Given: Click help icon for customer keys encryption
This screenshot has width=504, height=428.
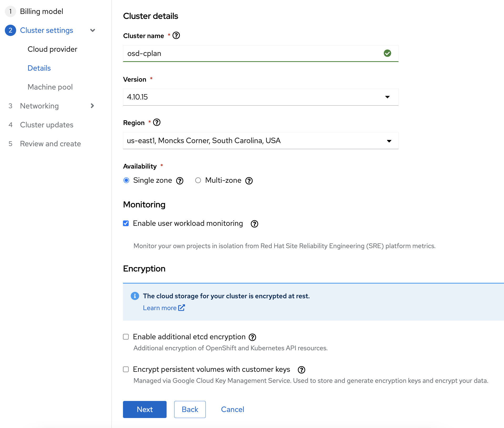Looking at the screenshot, I should (x=301, y=370).
